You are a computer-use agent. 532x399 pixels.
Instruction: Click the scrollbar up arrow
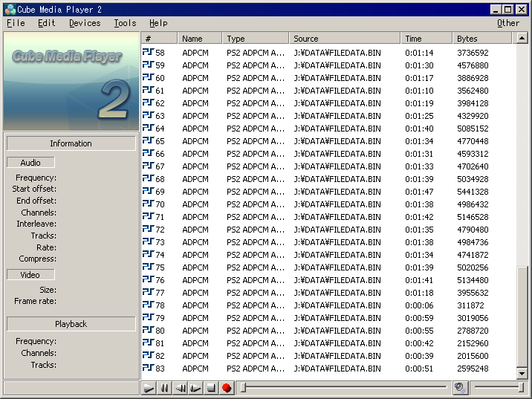tap(522, 38)
